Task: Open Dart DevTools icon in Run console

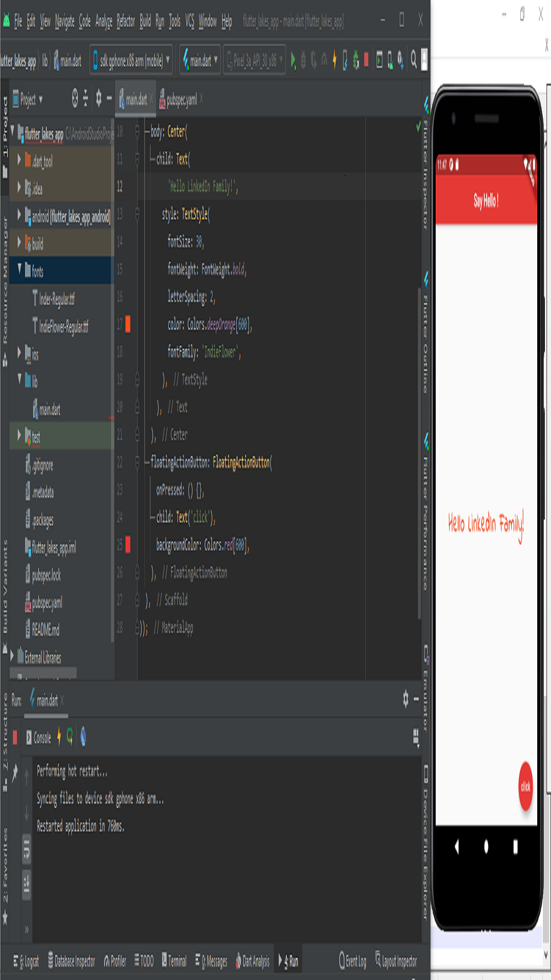Action: 83,737
